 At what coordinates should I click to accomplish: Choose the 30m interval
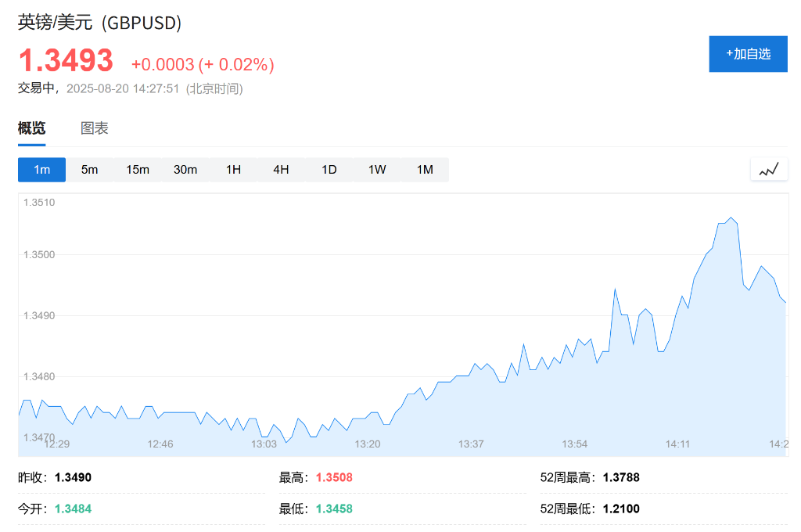pos(185,170)
